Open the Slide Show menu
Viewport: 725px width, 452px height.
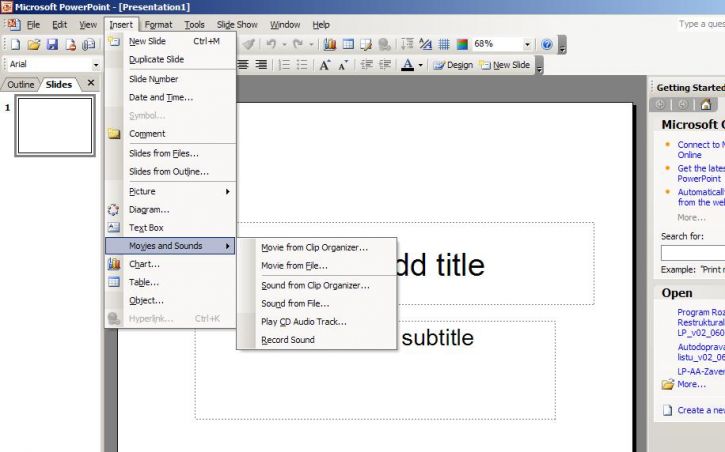point(237,24)
